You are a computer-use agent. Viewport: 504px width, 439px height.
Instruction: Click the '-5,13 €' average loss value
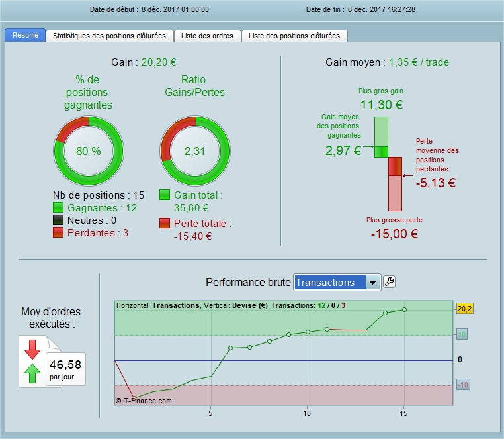(436, 183)
